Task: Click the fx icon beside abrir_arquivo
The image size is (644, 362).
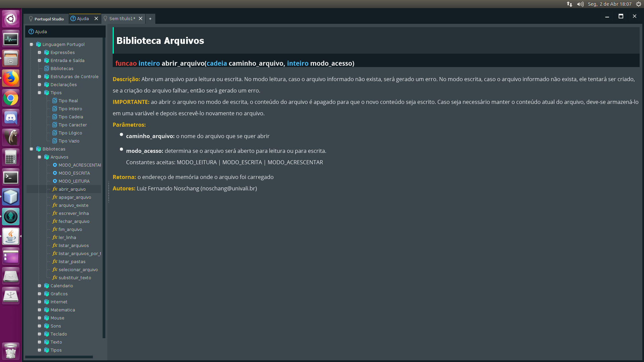Action: (x=55, y=189)
